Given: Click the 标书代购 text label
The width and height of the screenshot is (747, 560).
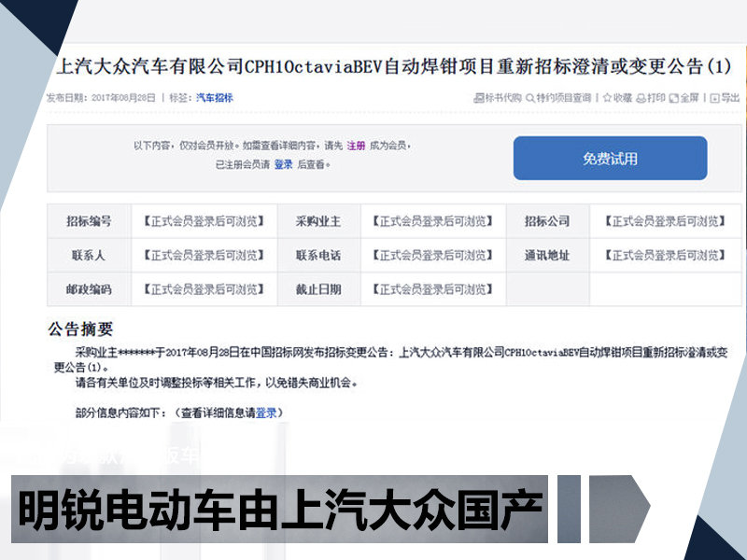Looking at the screenshot, I should [503, 98].
